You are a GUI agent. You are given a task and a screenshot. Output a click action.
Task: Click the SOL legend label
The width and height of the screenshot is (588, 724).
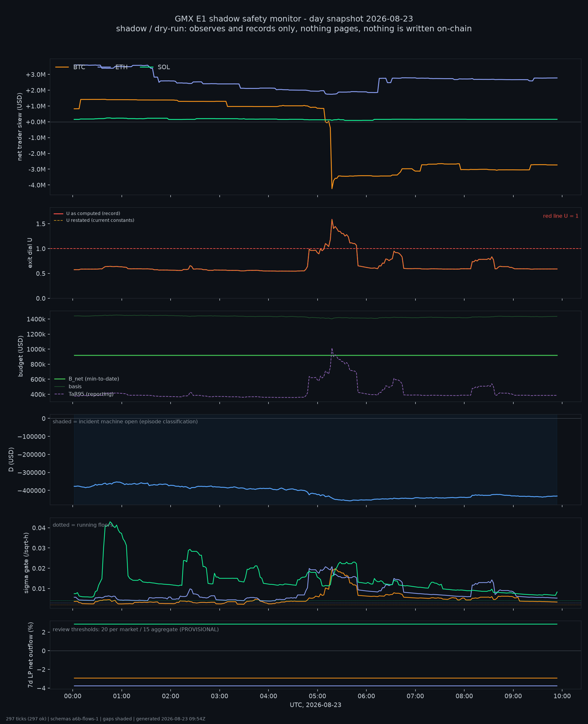click(x=163, y=67)
